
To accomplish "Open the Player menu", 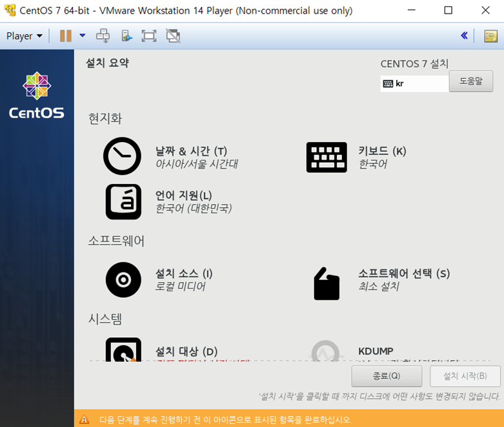I will [x=25, y=36].
